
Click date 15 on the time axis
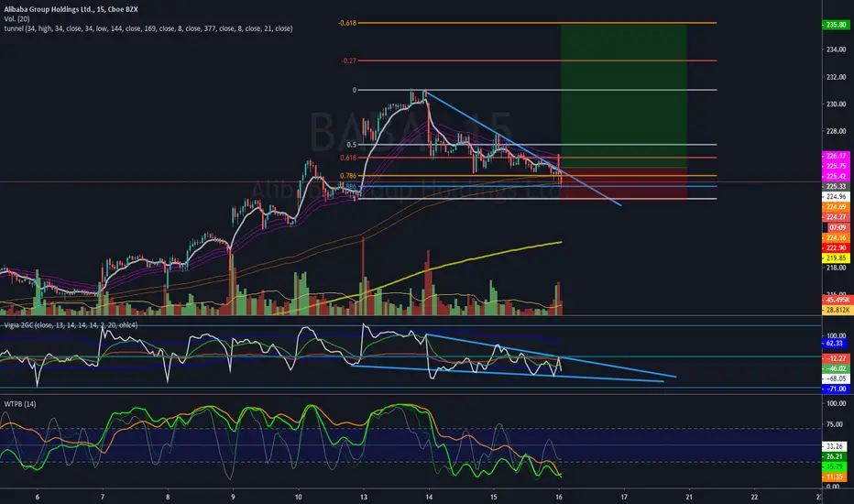pos(494,497)
